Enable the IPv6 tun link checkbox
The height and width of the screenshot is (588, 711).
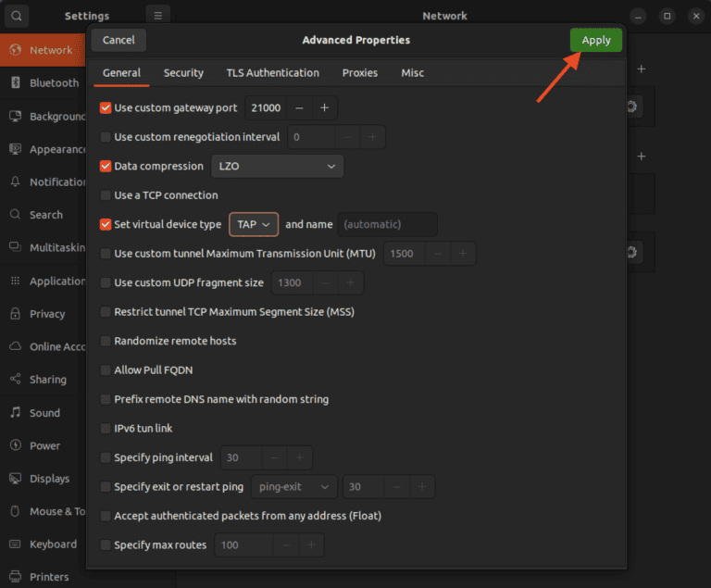pyautogui.click(x=106, y=429)
